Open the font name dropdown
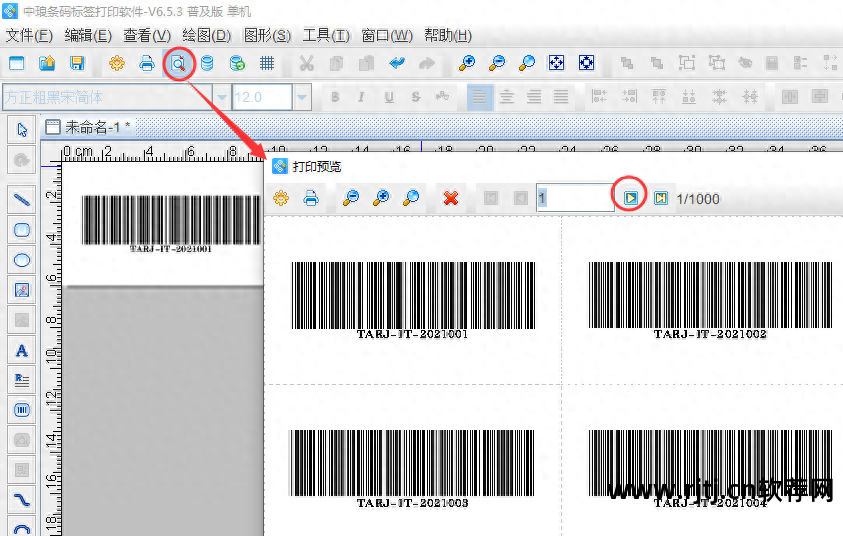 220,97
